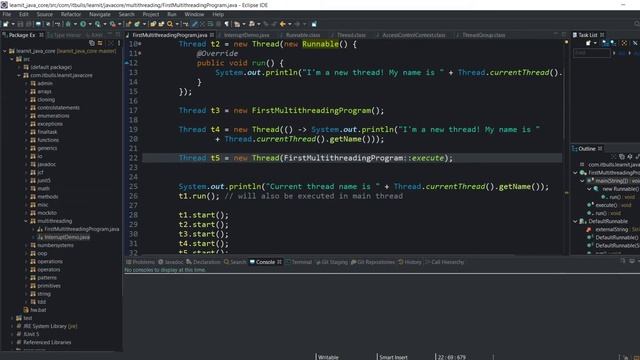Open the Run configurations dropdown arrow

pyautogui.click(x=90, y=24)
